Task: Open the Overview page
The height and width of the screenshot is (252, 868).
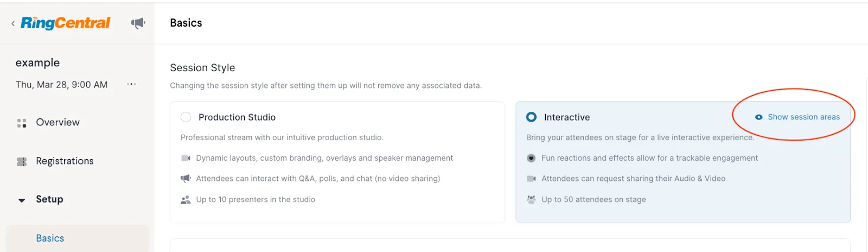Action: click(58, 123)
